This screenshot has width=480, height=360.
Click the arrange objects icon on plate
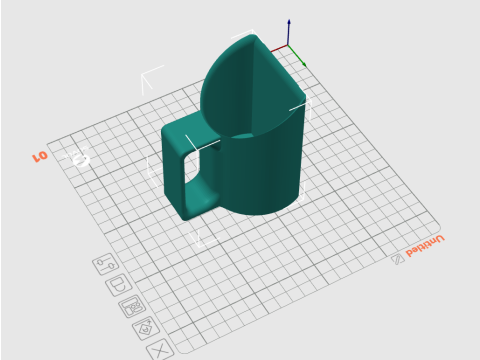(x=132, y=306)
